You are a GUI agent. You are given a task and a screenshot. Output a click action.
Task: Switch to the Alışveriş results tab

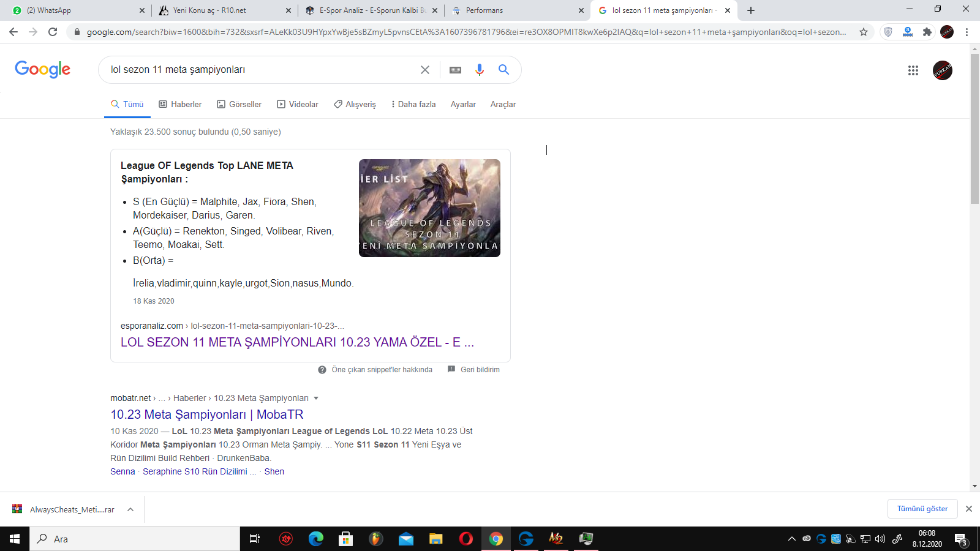pos(355,105)
